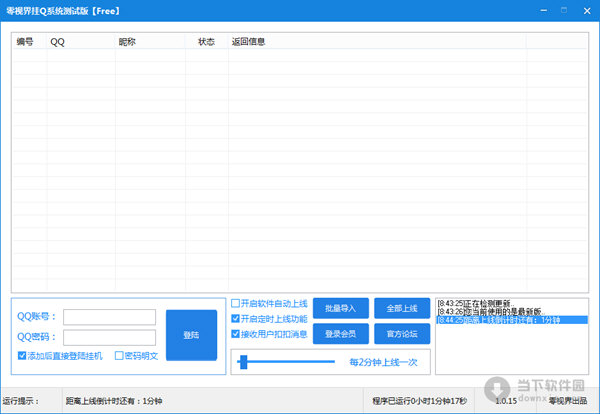The height and width of the screenshot is (414, 600).
Task: Click status text 距离上线倒计时还有：1分钟
Action: tap(114, 401)
